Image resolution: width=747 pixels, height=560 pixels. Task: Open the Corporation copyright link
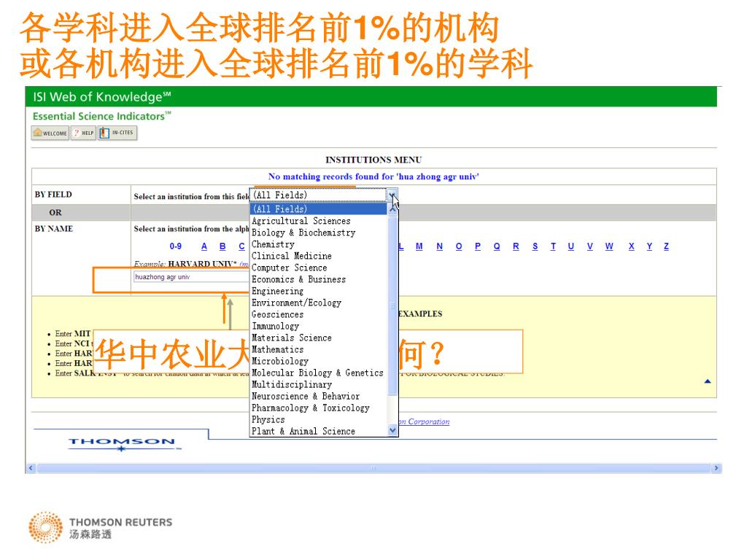[x=424, y=421]
